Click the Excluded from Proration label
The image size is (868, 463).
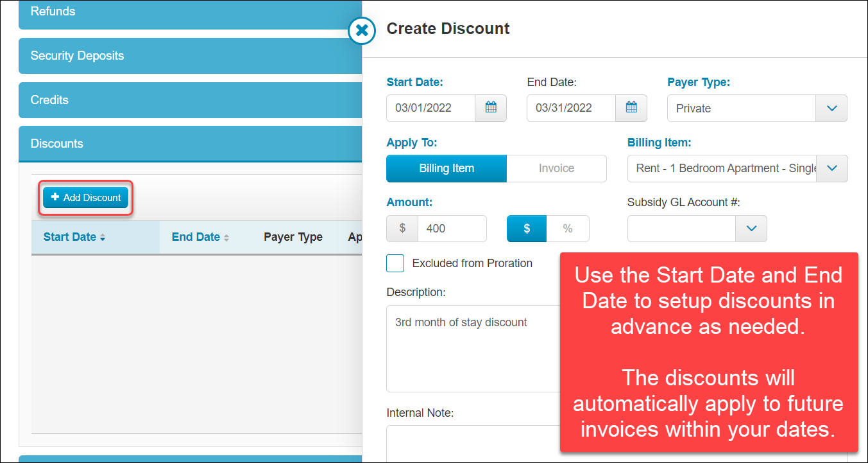click(472, 263)
